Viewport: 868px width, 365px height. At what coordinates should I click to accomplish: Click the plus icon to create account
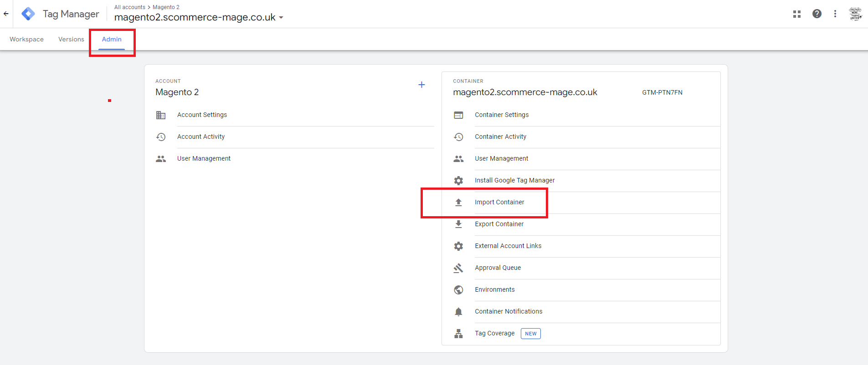[x=421, y=85]
